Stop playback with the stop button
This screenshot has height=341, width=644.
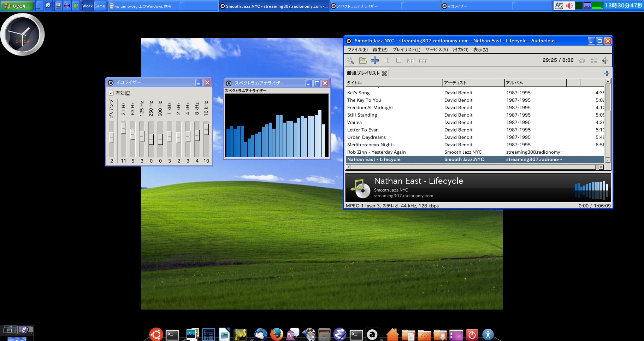(x=398, y=60)
